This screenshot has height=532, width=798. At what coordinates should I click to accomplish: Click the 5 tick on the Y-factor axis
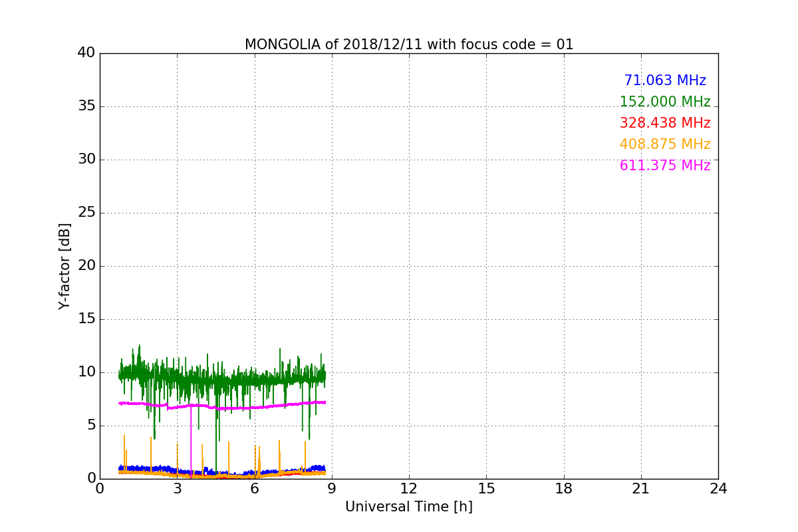click(91, 426)
